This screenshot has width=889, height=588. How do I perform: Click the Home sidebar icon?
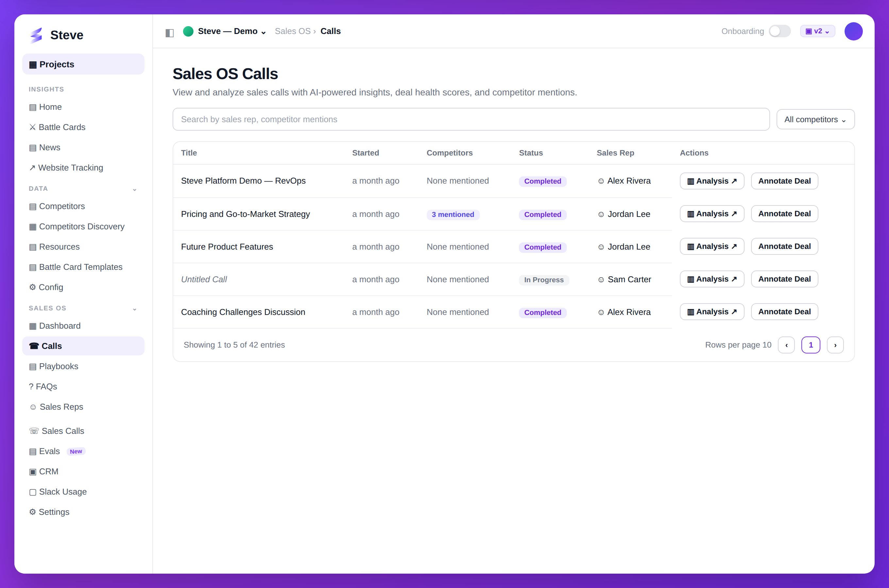pos(33,107)
